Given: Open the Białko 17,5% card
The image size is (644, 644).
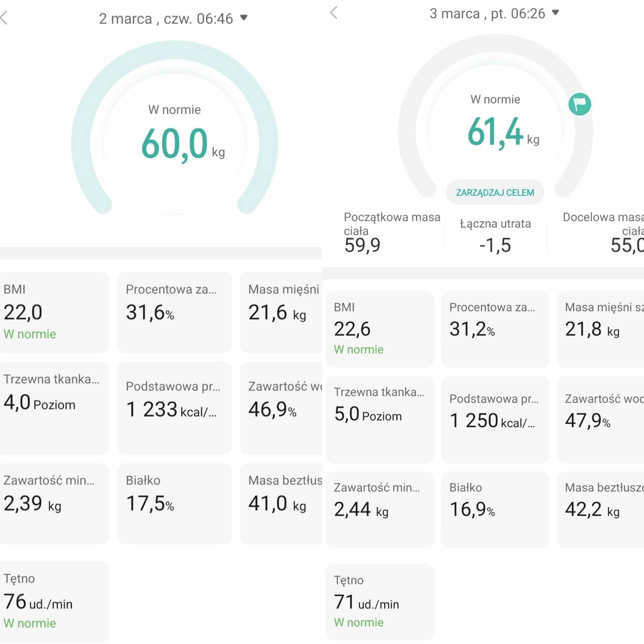Looking at the screenshot, I should tap(174, 503).
